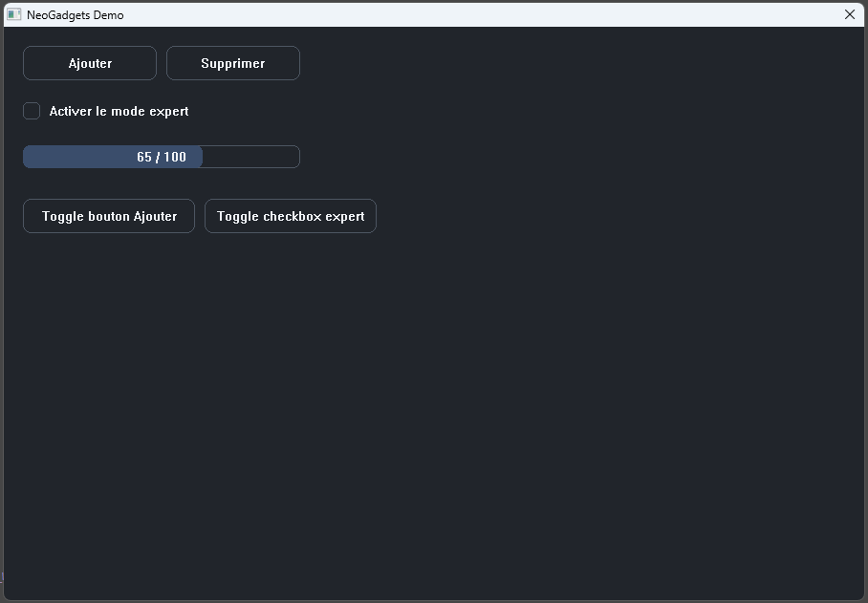Click Toggle bouton Ajouter button
Viewport: 868px width, 603px height.
(x=109, y=216)
